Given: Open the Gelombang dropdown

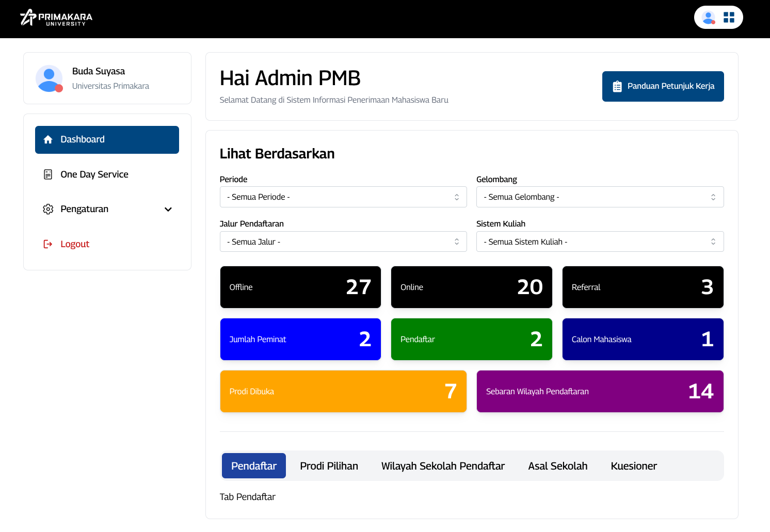Looking at the screenshot, I should (x=599, y=197).
